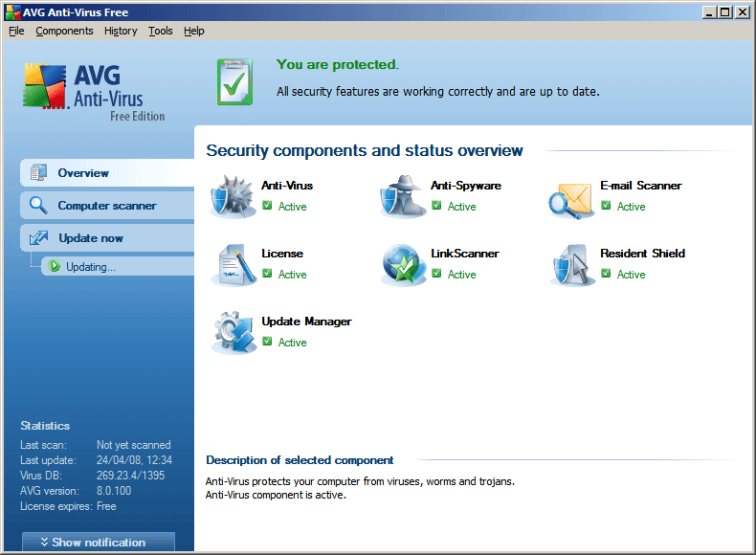
Task: Close the AVG Anti-Virus window
Action: [742, 12]
